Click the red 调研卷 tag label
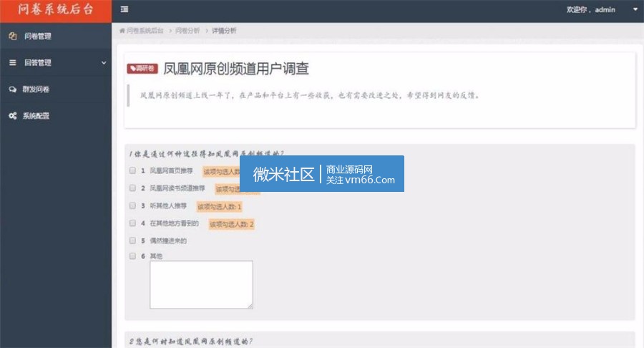The width and height of the screenshot is (644, 348). coord(142,69)
